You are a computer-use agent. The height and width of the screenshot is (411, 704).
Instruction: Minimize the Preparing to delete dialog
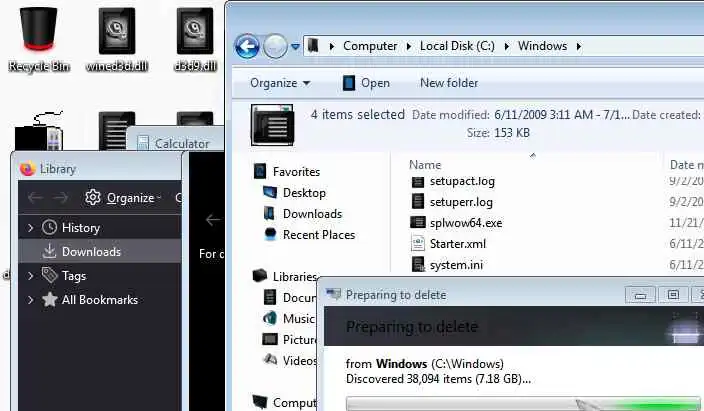[x=640, y=295]
